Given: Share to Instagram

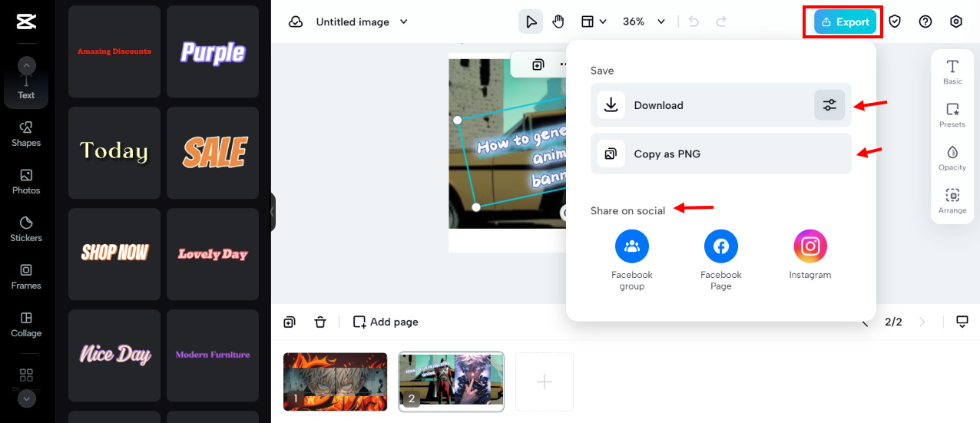Looking at the screenshot, I should click(810, 255).
